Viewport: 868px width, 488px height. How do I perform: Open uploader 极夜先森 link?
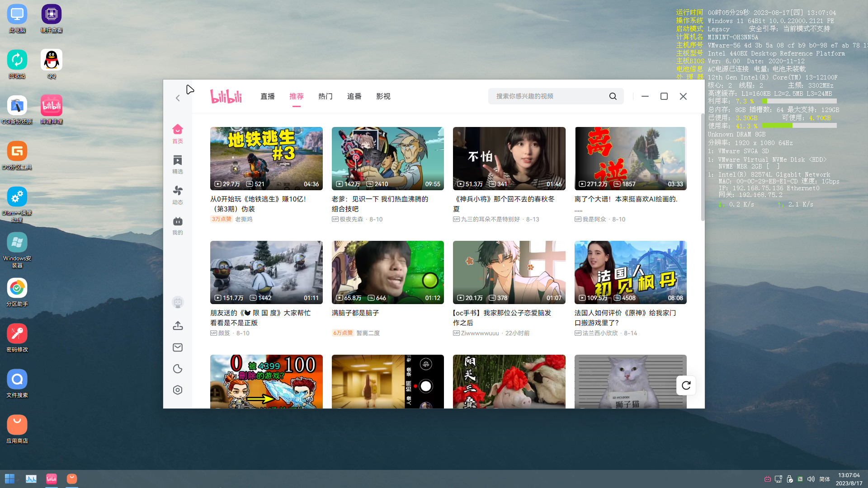point(351,219)
